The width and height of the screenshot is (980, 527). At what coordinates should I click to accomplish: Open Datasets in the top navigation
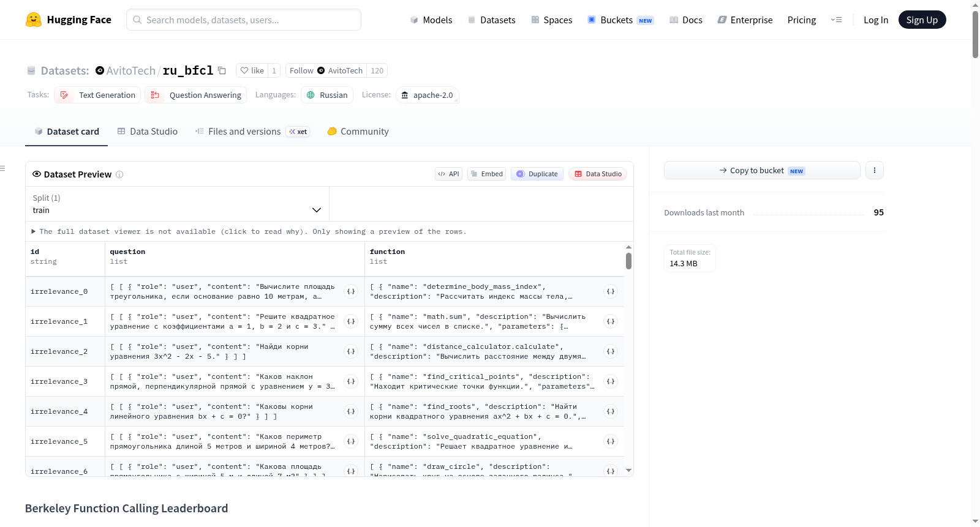[491, 20]
